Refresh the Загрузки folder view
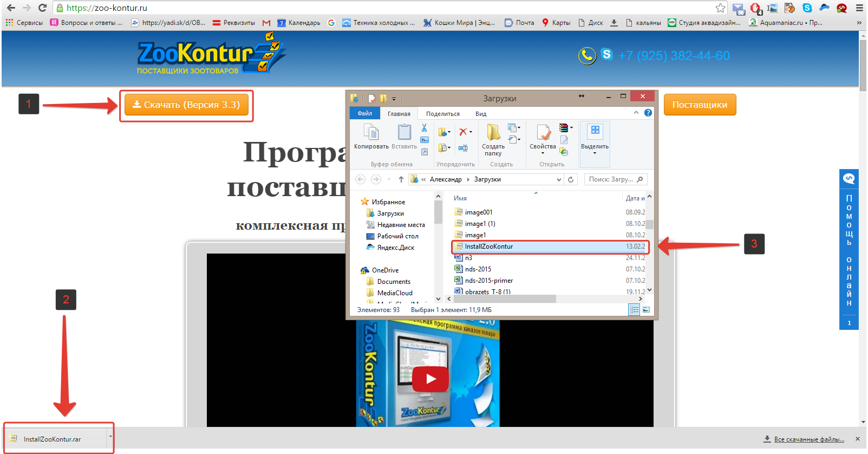Viewport: 868px width, 454px height. point(571,179)
